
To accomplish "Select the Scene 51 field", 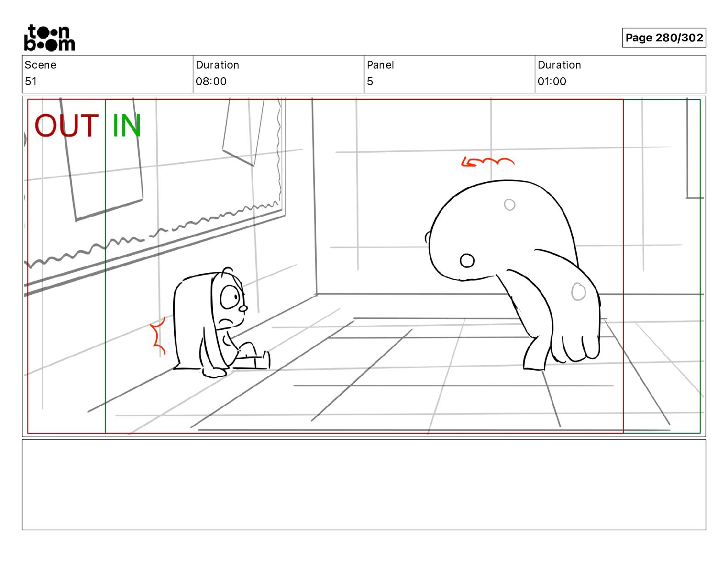I will tap(108, 74).
